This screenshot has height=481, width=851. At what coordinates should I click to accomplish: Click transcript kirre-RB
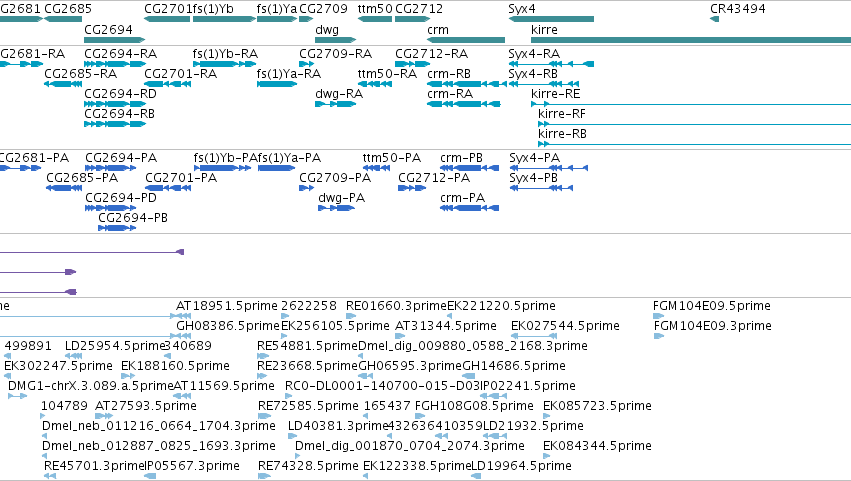[x=562, y=134]
